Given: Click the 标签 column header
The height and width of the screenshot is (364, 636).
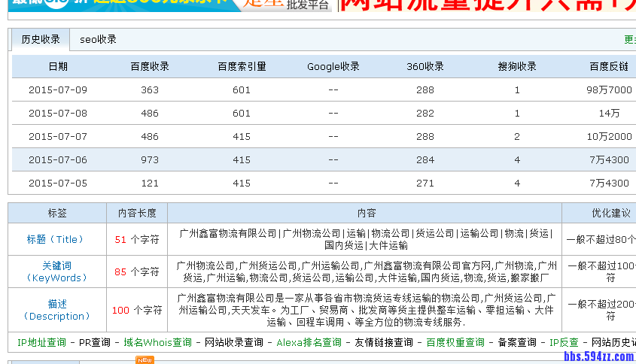Looking at the screenshot, I should (x=57, y=214).
